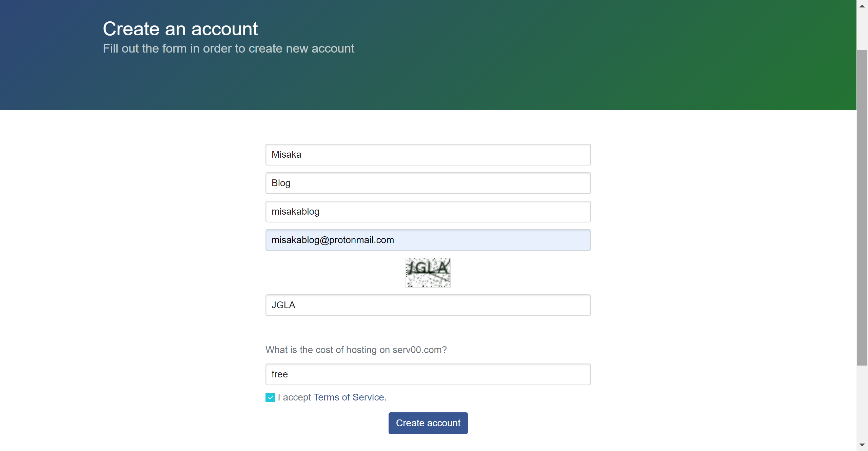
Task: Click the protonmail email address field
Action: pos(428,240)
